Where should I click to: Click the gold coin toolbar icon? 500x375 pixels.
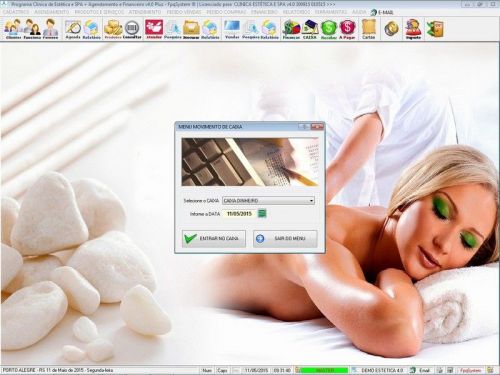pyautogui.click(x=391, y=29)
